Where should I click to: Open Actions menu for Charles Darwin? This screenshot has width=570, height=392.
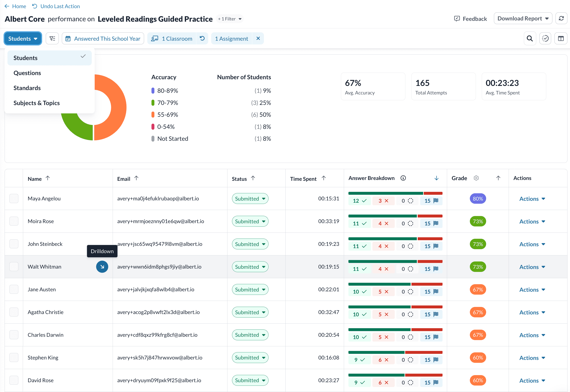click(532, 335)
